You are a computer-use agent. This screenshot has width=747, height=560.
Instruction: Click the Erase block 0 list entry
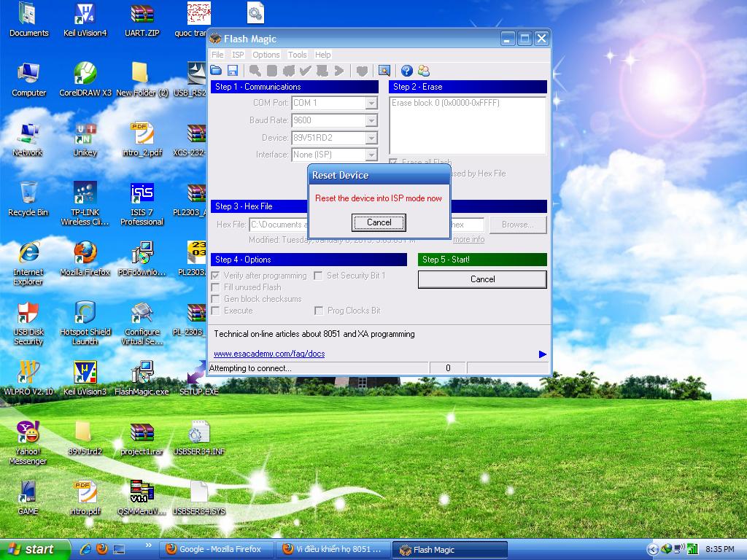(x=446, y=103)
